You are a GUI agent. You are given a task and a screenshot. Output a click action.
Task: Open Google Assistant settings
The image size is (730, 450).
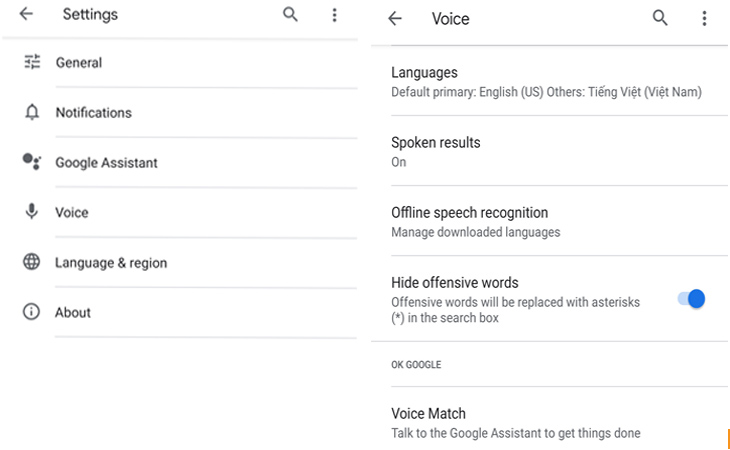179,163
